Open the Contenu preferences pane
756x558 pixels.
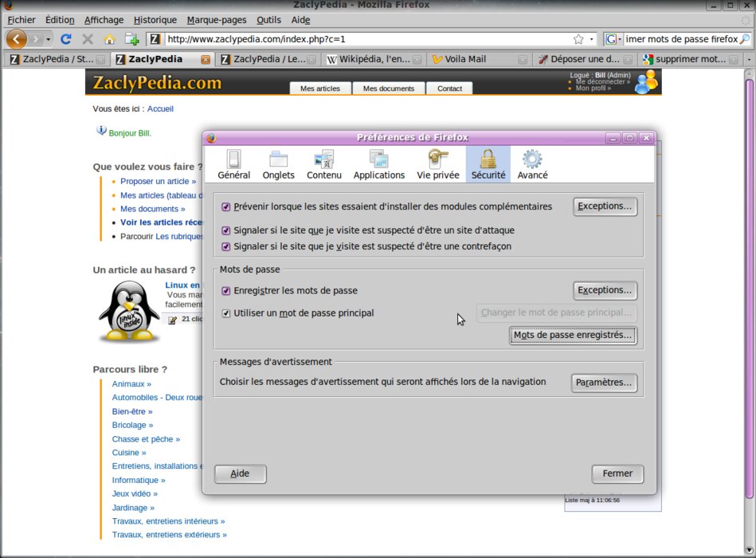click(323, 164)
